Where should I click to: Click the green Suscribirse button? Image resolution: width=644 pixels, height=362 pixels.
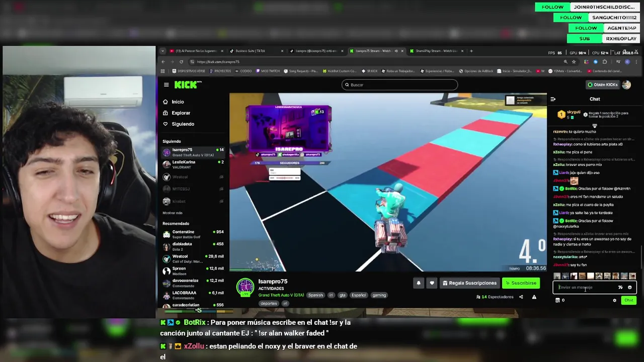pyautogui.click(x=521, y=283)
